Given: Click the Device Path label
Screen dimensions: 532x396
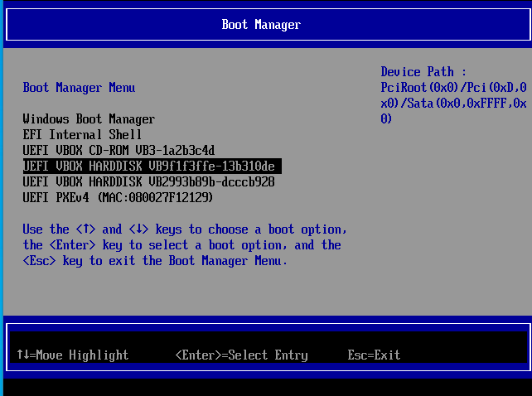Looking at the screenshot, I should [x=423, y=72].
